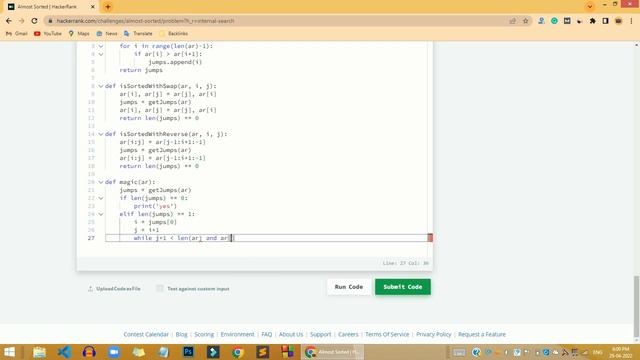Viewport: 640px width, 360px height.
Task: Open the Privacy Policy footer link
Action: click(x=434, y=334)
